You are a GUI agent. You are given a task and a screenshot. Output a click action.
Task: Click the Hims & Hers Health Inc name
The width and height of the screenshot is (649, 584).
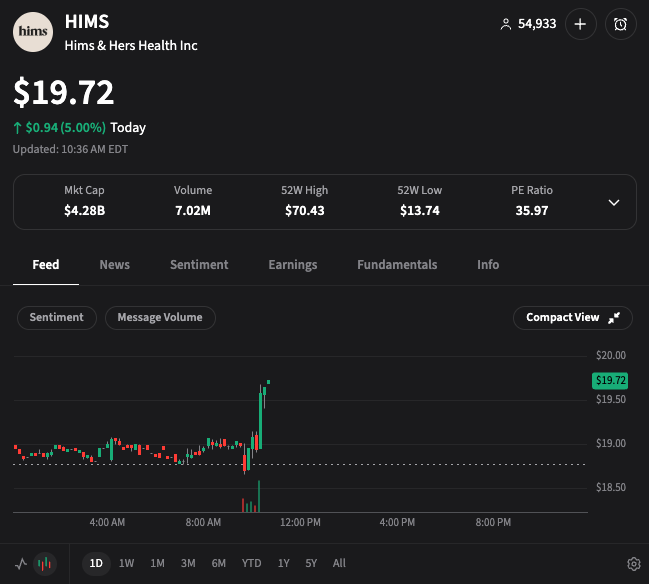click(x=131, y=46)
